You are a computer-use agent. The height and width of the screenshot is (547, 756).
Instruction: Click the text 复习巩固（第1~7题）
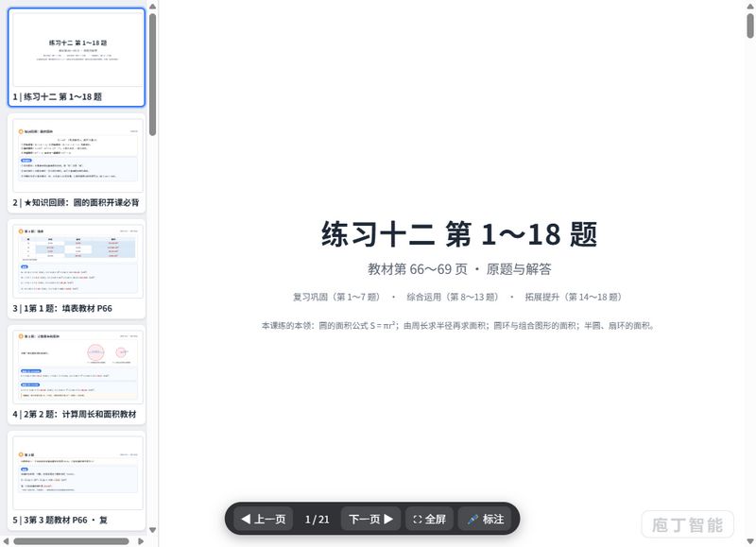[x=336, y=297]
